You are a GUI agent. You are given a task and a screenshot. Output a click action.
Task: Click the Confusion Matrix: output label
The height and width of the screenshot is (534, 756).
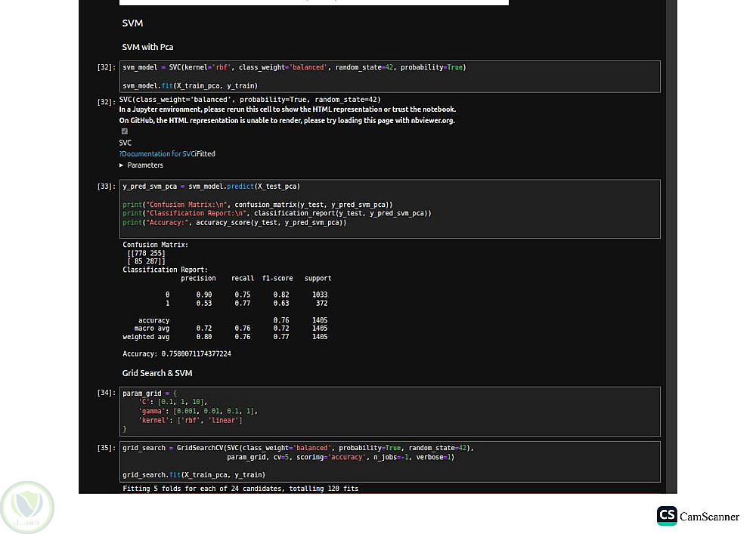pyautogui.click(x=155, y=245)
